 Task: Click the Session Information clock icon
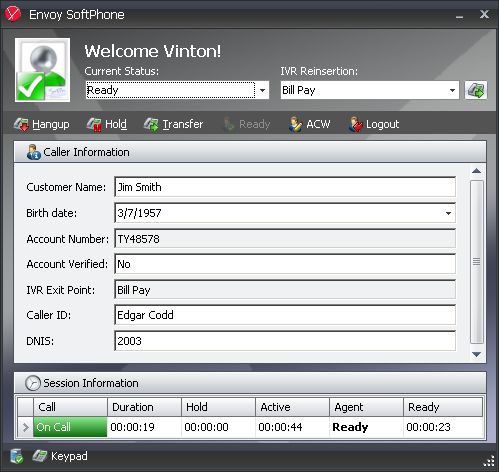click(x=33, y=383)
